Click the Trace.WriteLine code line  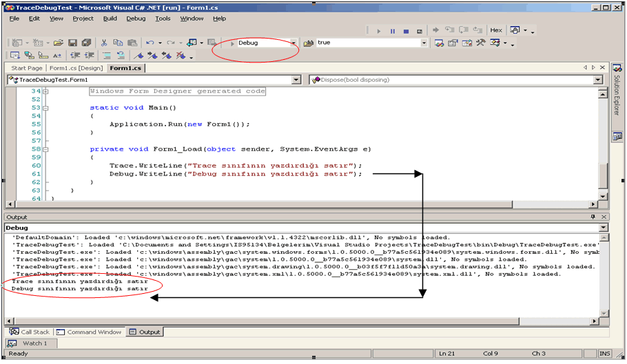click(236, 166)
